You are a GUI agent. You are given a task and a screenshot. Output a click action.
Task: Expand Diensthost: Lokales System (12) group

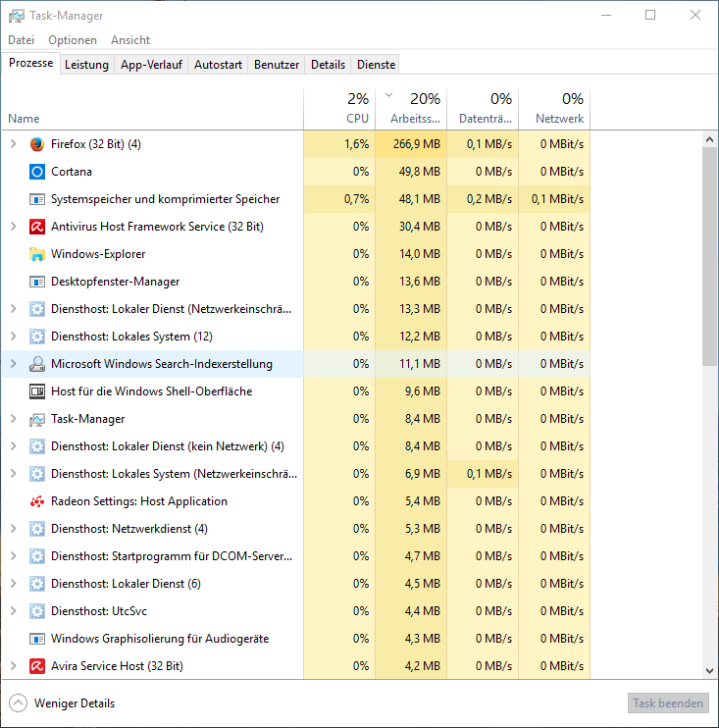coord(13,337)
